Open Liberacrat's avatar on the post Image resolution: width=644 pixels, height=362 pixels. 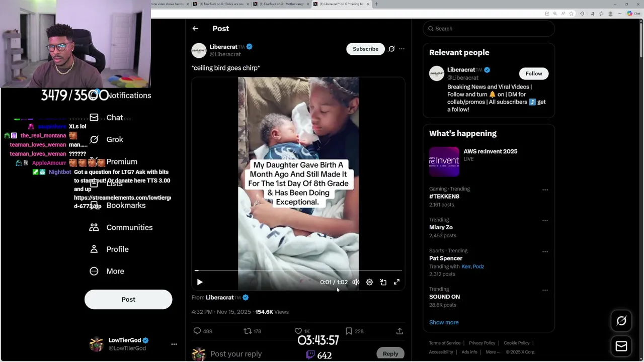[199, 50]
